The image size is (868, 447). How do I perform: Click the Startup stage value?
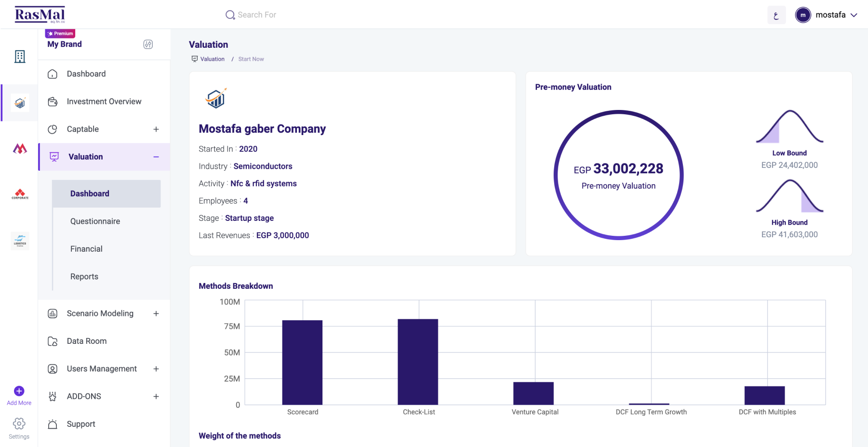click(x=249, y=218)
